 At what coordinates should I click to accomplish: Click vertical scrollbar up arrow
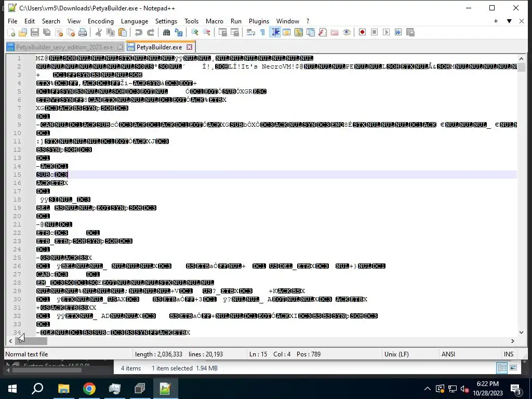(x=521, y=58)
